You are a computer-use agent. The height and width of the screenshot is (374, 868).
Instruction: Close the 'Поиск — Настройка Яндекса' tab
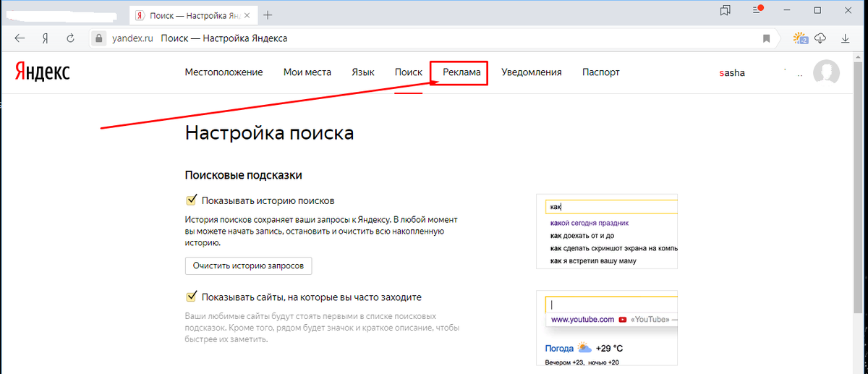[248, 14]
